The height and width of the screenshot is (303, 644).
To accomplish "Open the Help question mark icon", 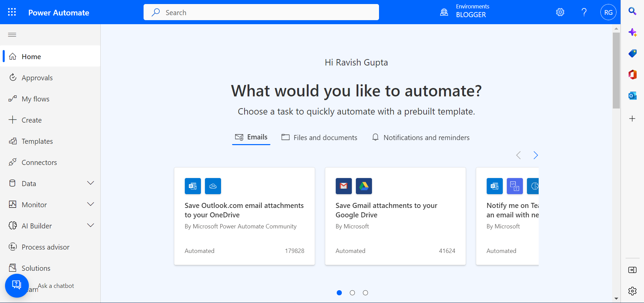I will (584, 12).
